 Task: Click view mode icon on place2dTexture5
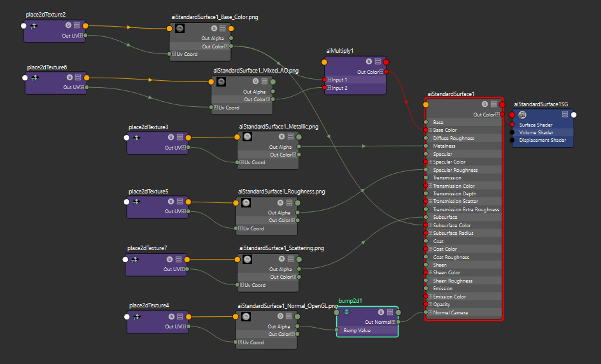point(180,202)
